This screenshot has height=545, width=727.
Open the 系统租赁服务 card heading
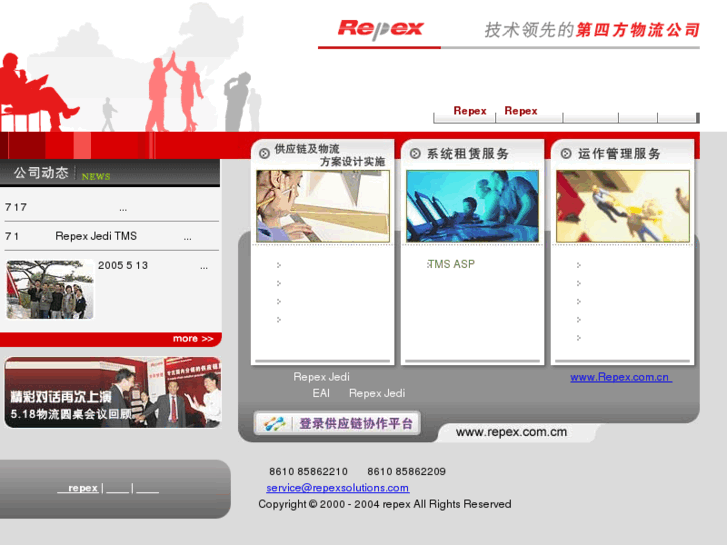point(467,154)
